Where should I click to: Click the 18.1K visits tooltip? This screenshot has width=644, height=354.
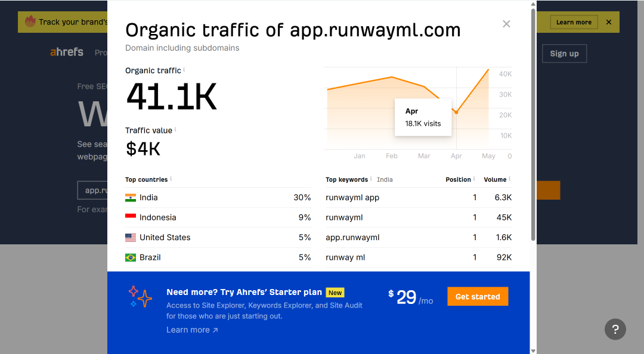click(423, 117)
